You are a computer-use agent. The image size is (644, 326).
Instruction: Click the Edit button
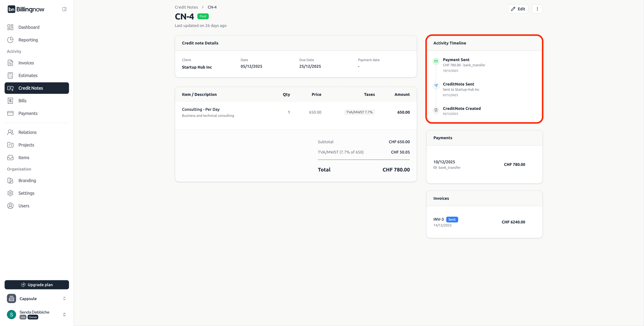click(x=518, y=9)
